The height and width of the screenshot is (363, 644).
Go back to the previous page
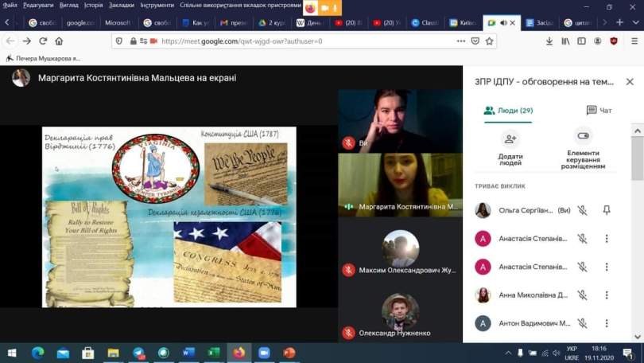point(10,41)
